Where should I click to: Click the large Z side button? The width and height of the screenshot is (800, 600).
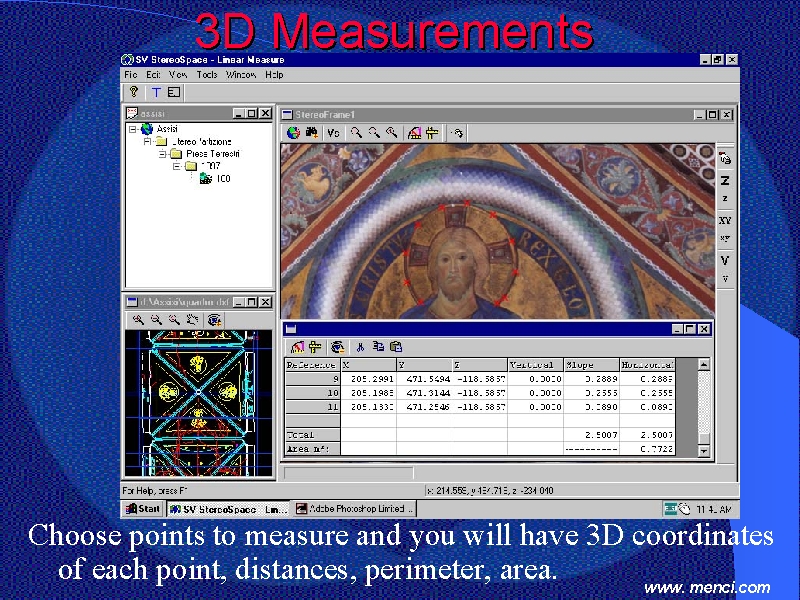725,181
